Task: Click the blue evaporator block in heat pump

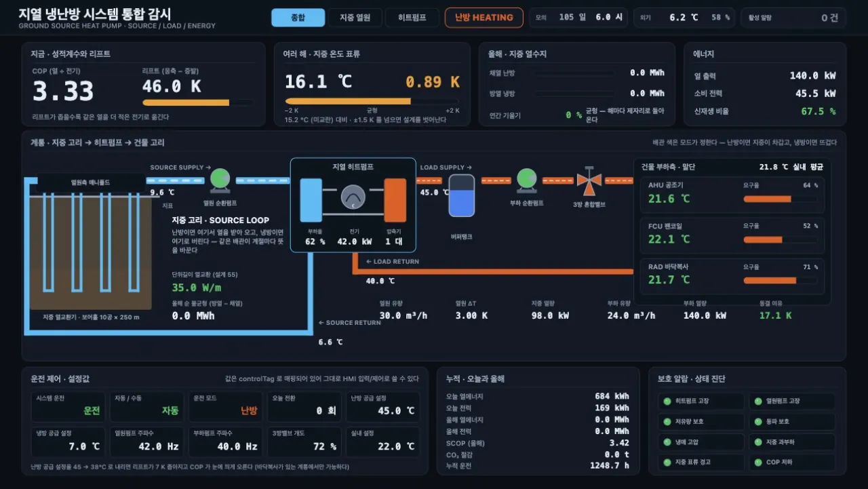Action: pos(311,200)
